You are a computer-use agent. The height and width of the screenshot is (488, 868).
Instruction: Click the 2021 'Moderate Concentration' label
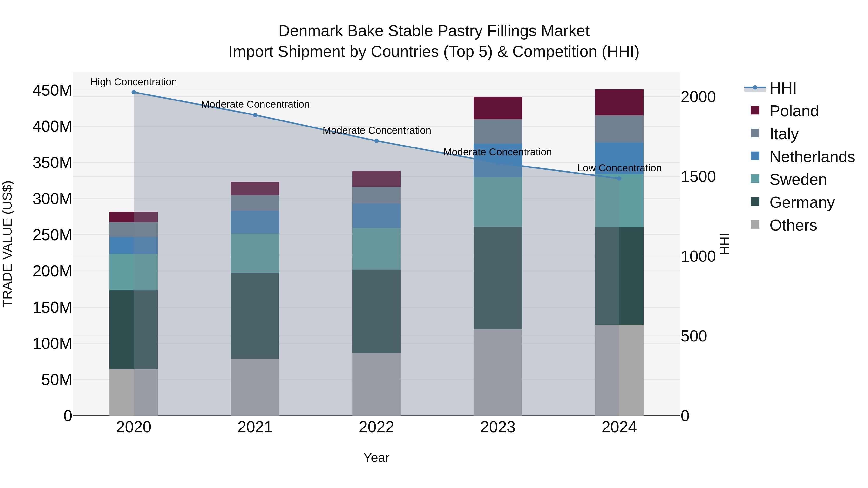click(x=255, y=104)
